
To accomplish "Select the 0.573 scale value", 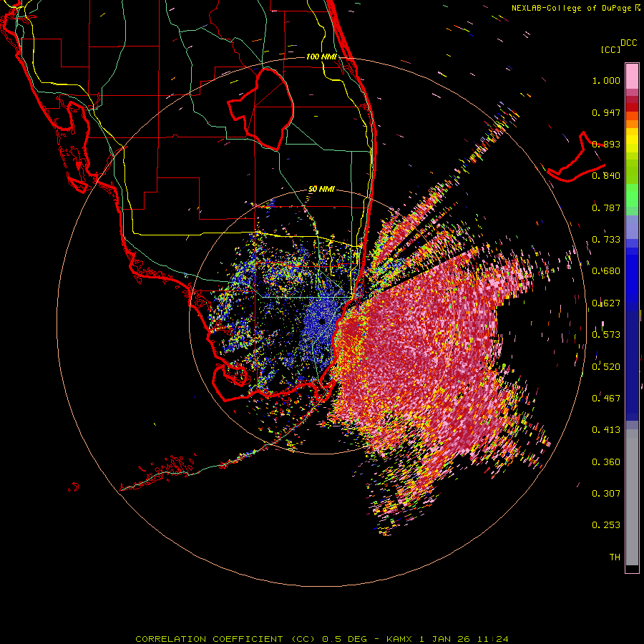I will pos(606,335).
